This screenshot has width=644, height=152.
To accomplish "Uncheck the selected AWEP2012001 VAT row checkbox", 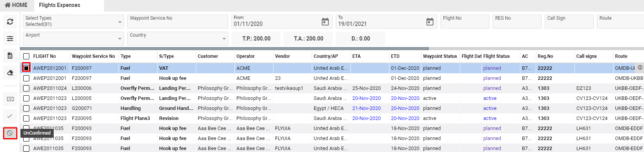I will point(26,68).
